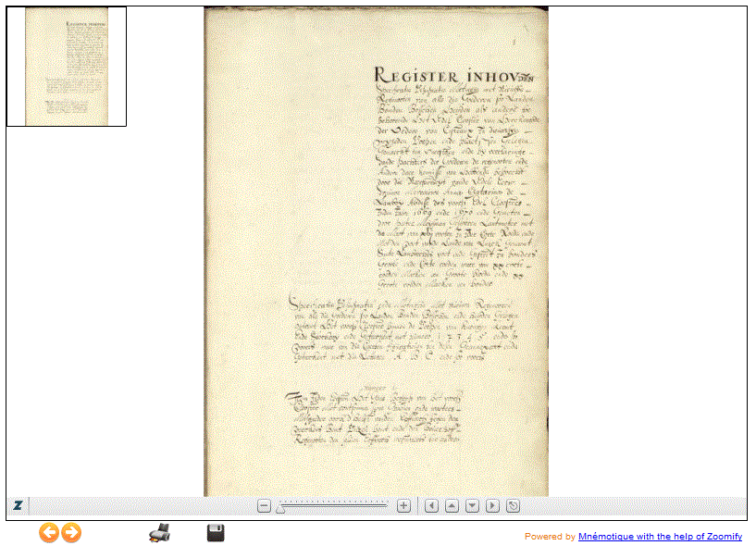Image resolution: width=756 pixels, height=558 pixels.
Task: Click the page number at manuscript top right
Action: (514, 42)
